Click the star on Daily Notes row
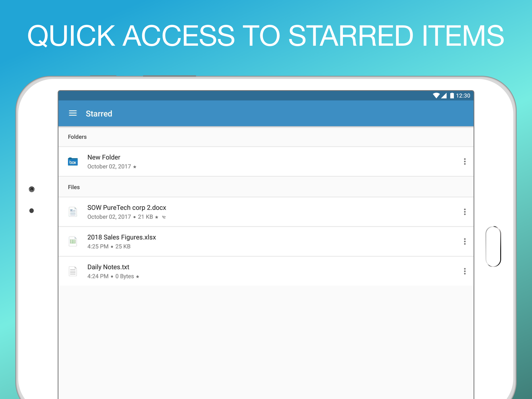 coord(138,277)
